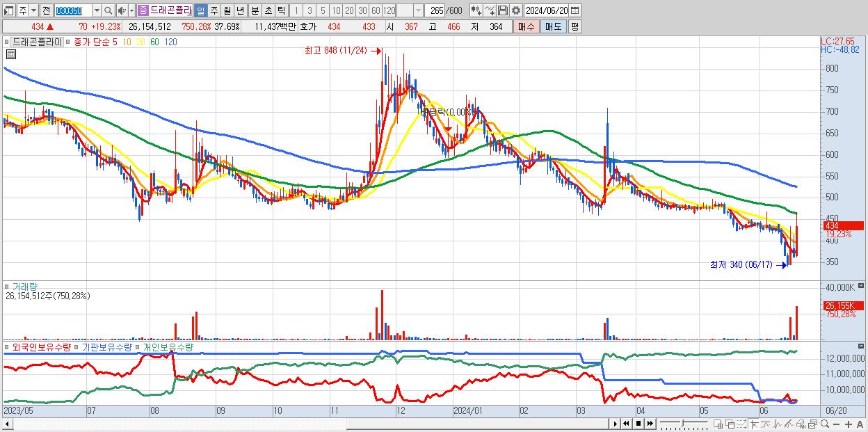Click the magnifier zoom icon
The image size is (868, 432).
(x=825, y=424)
